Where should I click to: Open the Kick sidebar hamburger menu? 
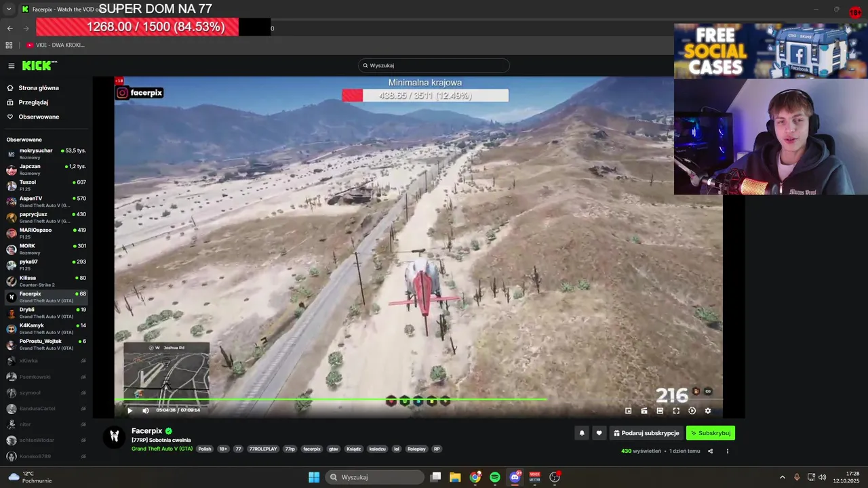12,66
